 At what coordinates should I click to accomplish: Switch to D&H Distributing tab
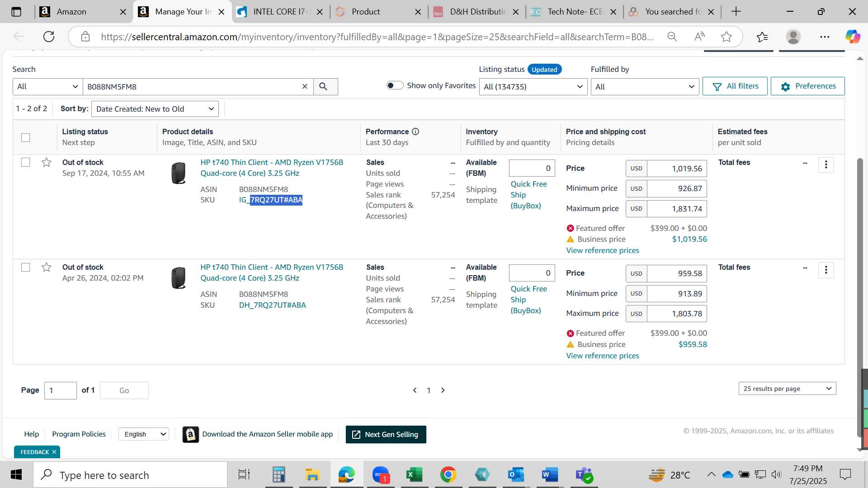tap(477, 12)
